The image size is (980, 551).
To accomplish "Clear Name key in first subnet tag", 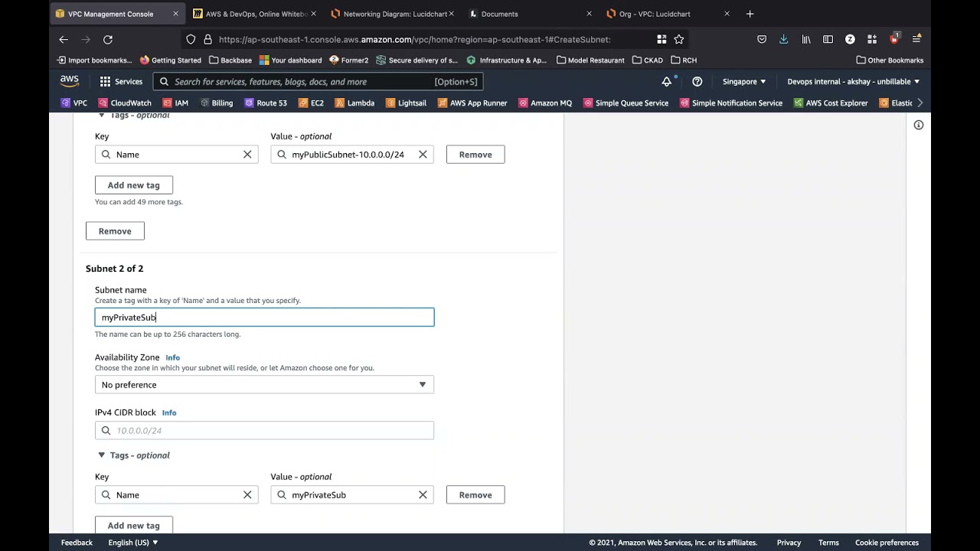I will 247,155.
